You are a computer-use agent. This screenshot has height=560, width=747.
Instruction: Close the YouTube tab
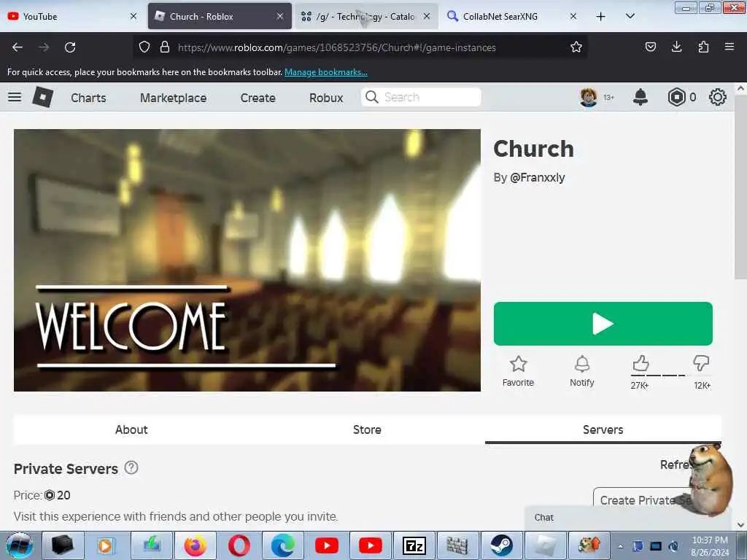(x=133, y=16)
